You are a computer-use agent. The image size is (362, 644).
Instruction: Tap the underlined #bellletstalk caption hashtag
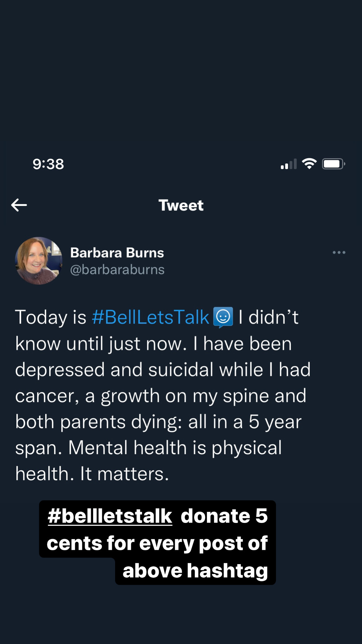coord(110,516)
